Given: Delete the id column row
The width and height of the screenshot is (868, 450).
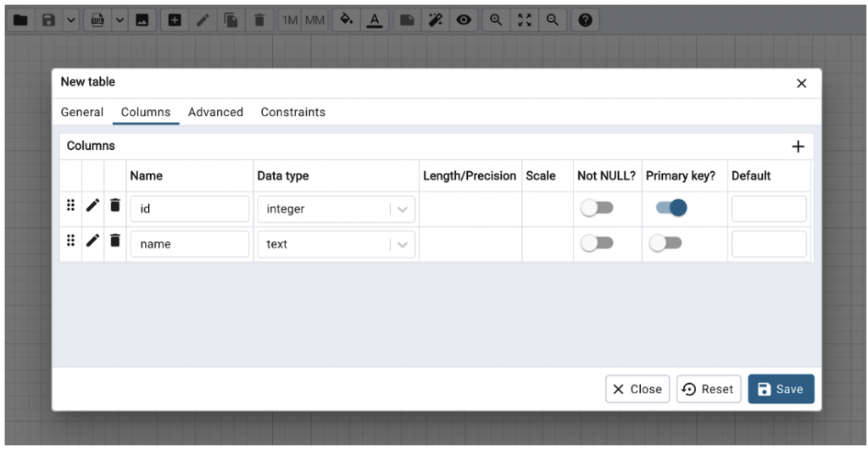Looking at the screenshot, I should 115,206.
